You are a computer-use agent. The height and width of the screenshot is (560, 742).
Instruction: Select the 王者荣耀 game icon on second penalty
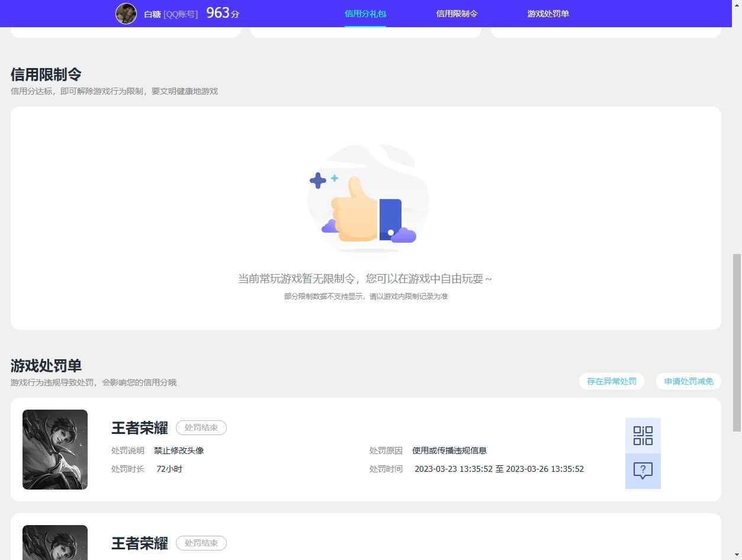[54, 542]
